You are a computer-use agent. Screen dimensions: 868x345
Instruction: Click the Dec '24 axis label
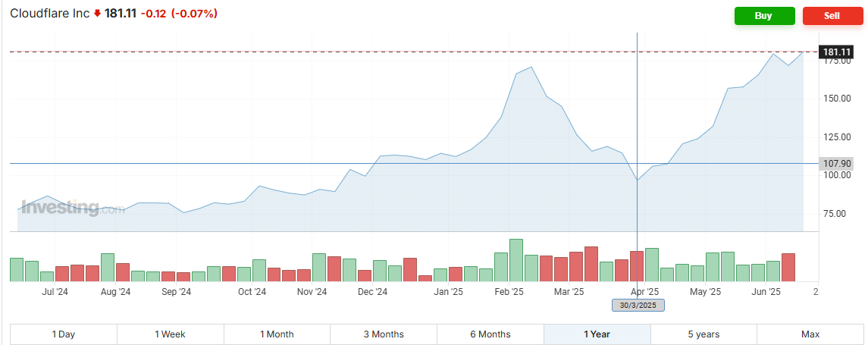[x=373, y=290]
